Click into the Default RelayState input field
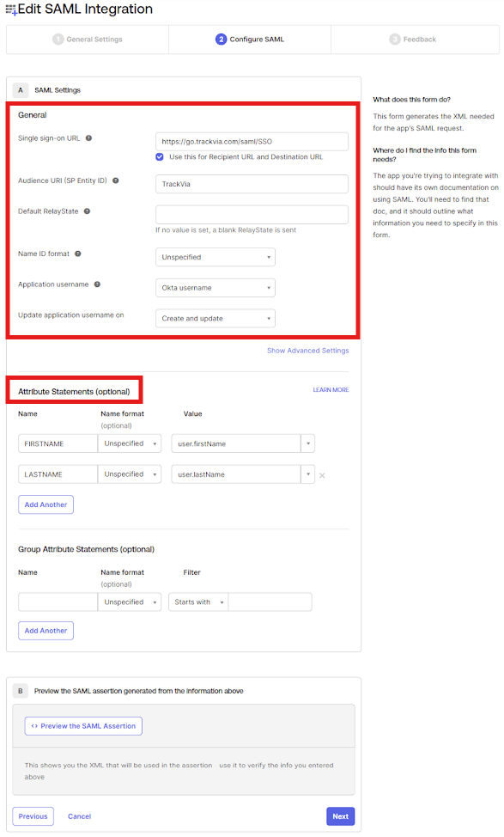 tap(252, 215)
